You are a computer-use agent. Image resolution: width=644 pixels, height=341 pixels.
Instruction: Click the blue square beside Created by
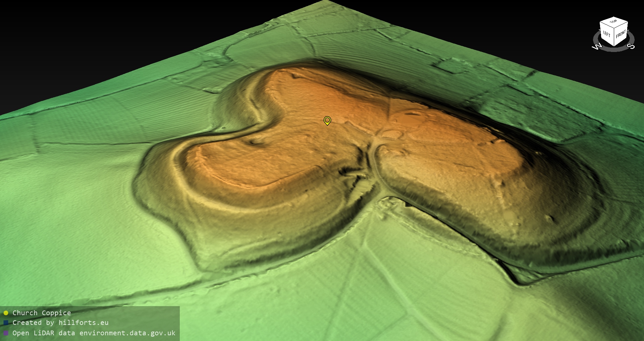click(6, 323)
